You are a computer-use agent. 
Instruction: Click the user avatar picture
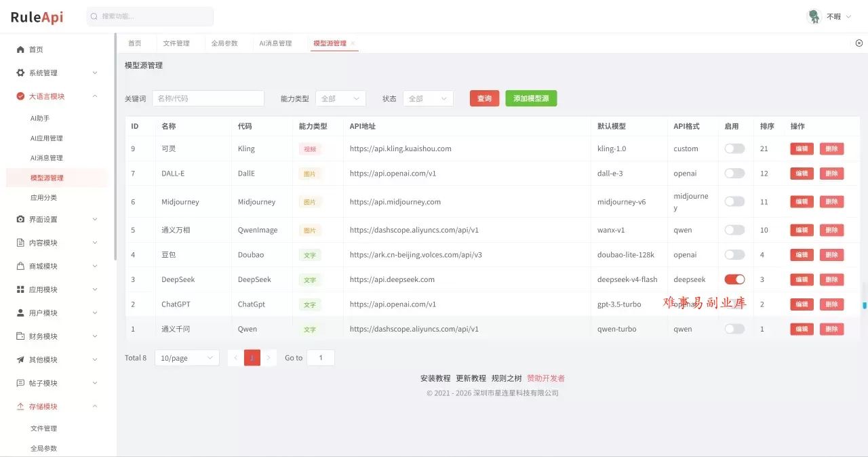(814, 16)
